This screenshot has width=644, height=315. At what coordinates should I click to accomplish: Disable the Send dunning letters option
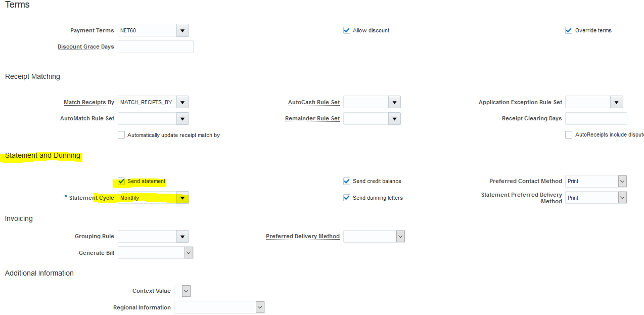pyautogui.click(x=347, y=198)
